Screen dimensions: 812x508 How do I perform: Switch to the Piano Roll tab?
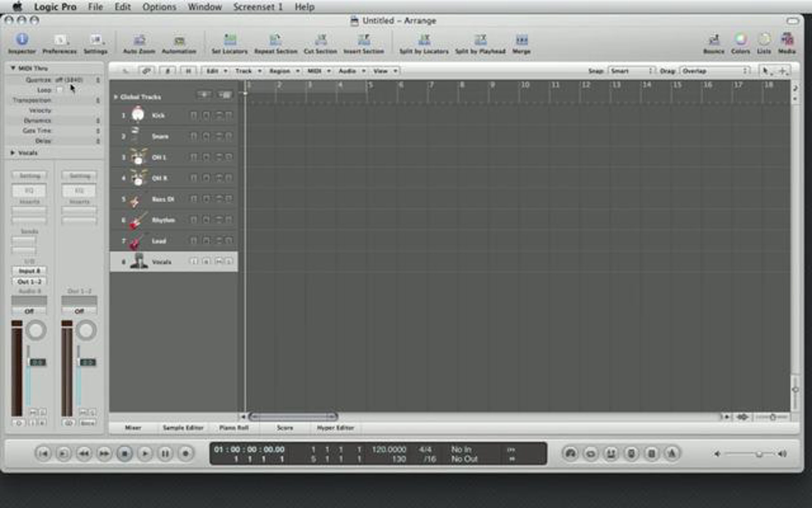point(234,428)
